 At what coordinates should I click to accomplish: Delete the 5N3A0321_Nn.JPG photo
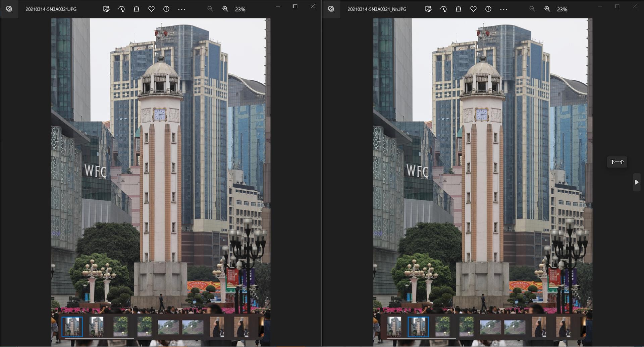point(459,9)
